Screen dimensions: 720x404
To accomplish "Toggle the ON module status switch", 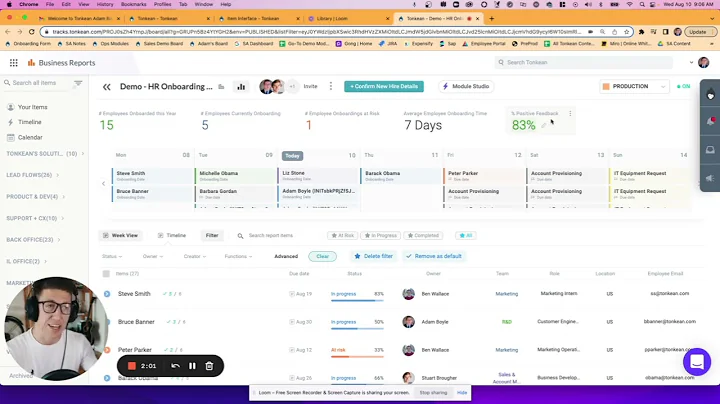I will (683, 86).
